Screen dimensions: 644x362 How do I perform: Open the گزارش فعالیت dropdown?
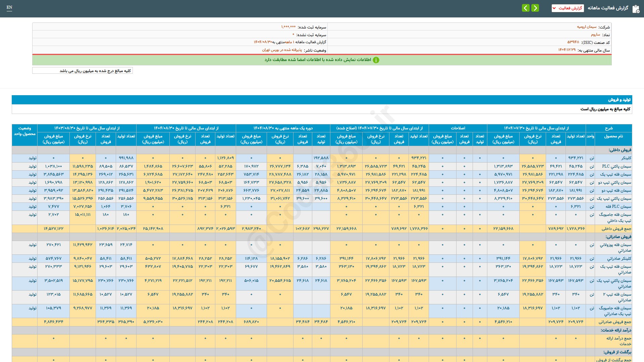point(568,8)
